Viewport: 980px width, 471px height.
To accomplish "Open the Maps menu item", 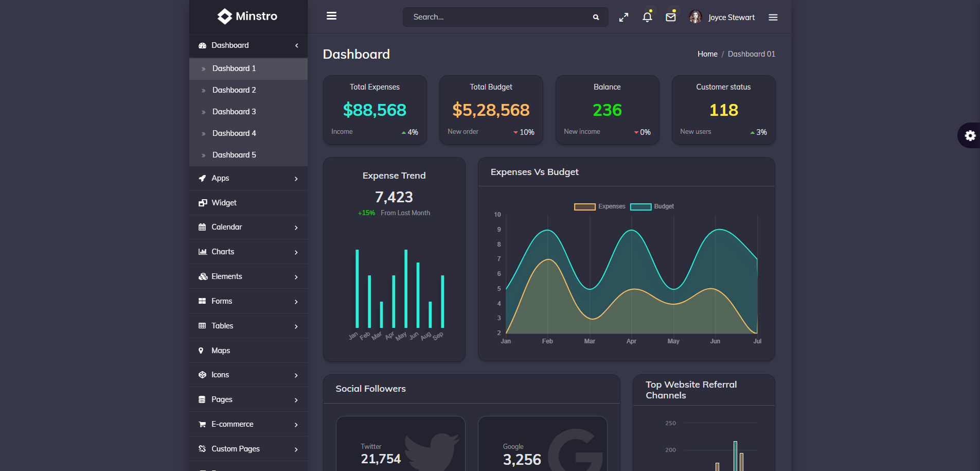I will pos(248,351).
